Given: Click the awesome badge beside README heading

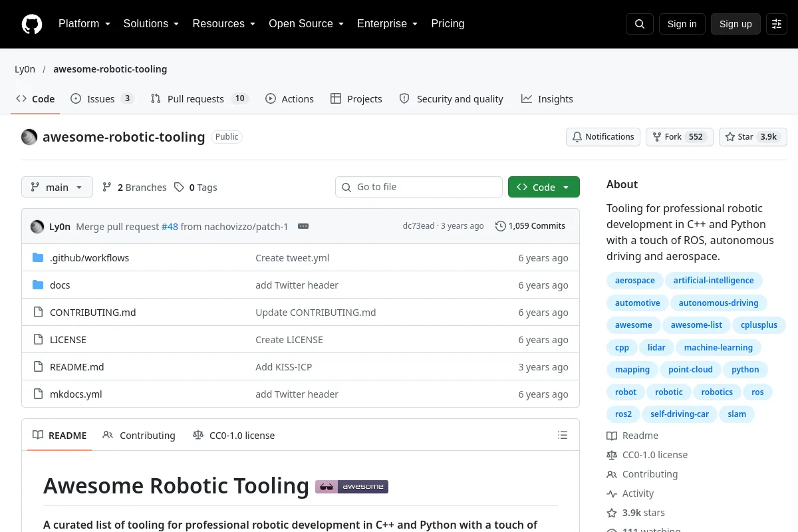Looking at the screenshot, I should 352,486.
